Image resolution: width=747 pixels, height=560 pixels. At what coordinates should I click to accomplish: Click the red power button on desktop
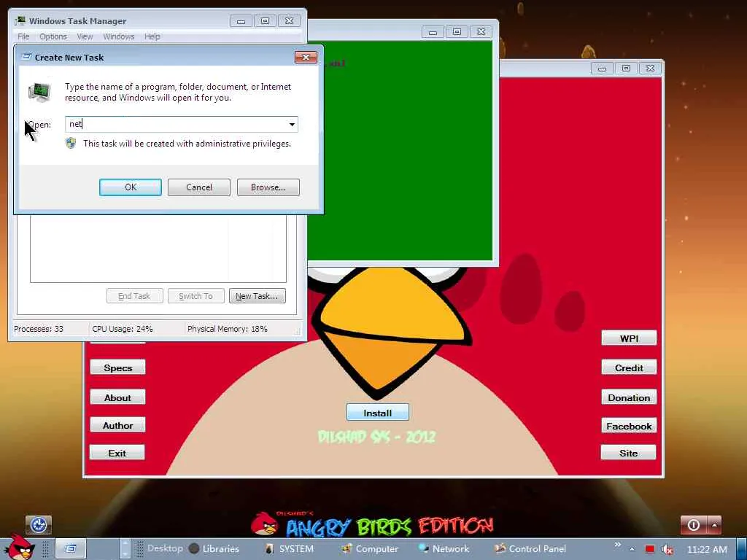pos(694,525)
